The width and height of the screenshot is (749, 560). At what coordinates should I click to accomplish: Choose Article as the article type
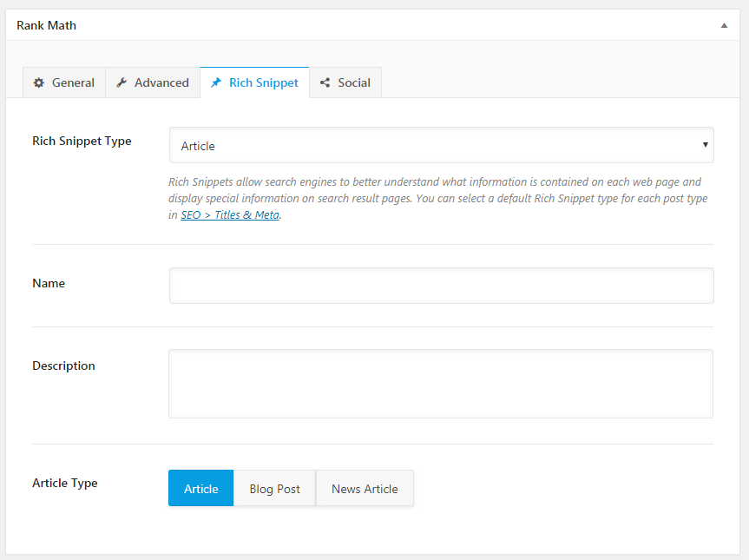[x=201, y=488]
